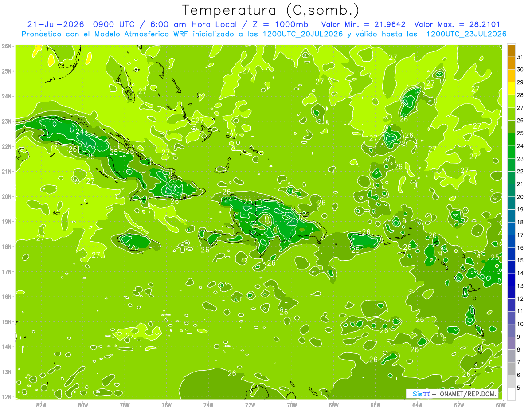The height and width of the screenshot is (411, 532).
Task: Select the date text "21-Jul-2026"
Action: tap(55, 24)
